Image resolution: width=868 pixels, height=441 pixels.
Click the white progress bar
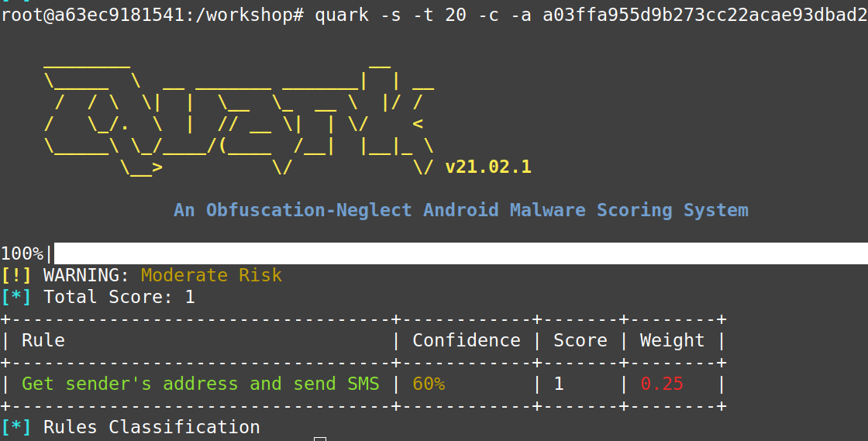[460, 253]
